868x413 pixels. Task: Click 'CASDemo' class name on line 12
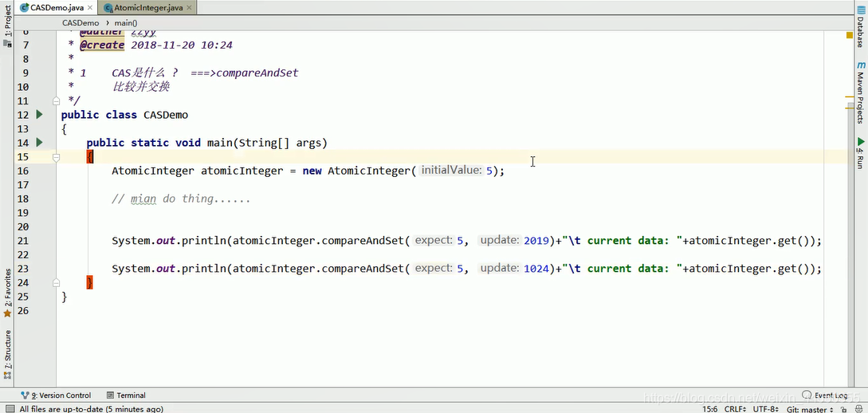tap(166, 115)
